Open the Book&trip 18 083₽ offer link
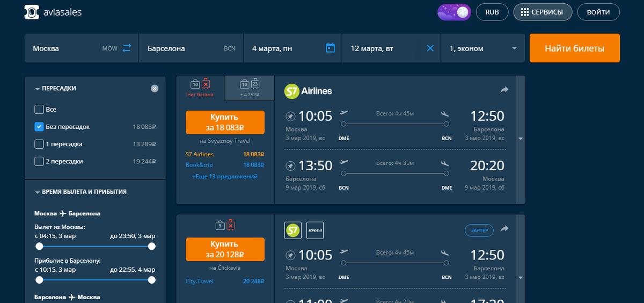Screen dimensions: 644x303 (225, 165)
